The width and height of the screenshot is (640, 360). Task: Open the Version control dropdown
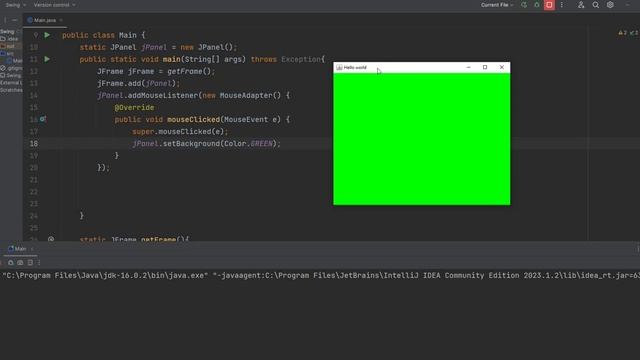click(54, 5)
